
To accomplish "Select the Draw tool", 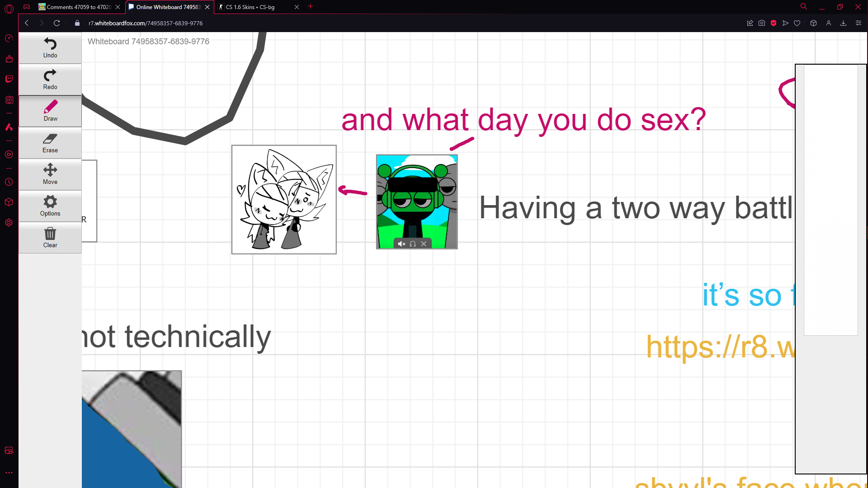I will pyautogui.click(x=50, y=111).
